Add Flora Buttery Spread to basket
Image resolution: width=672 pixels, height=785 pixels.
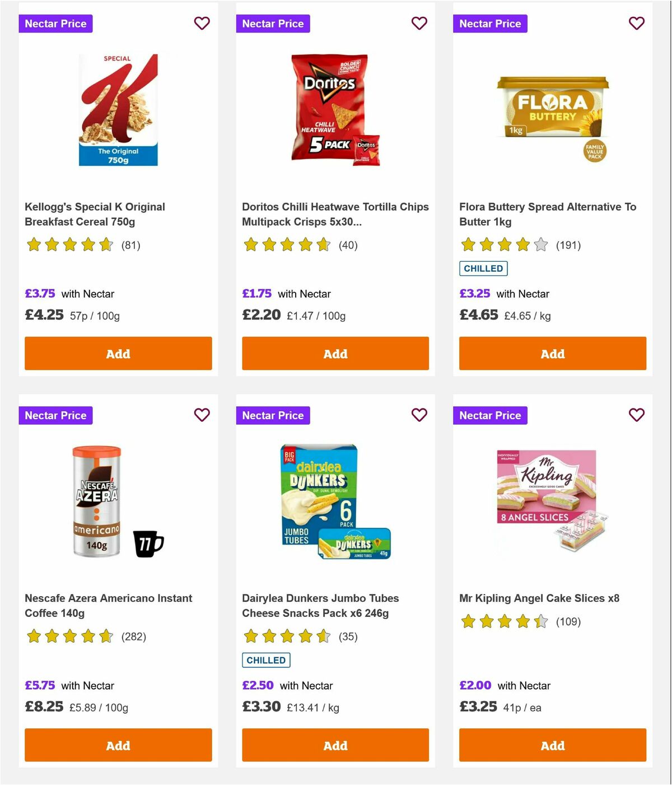pyautogui.click(x=552, y=354)
